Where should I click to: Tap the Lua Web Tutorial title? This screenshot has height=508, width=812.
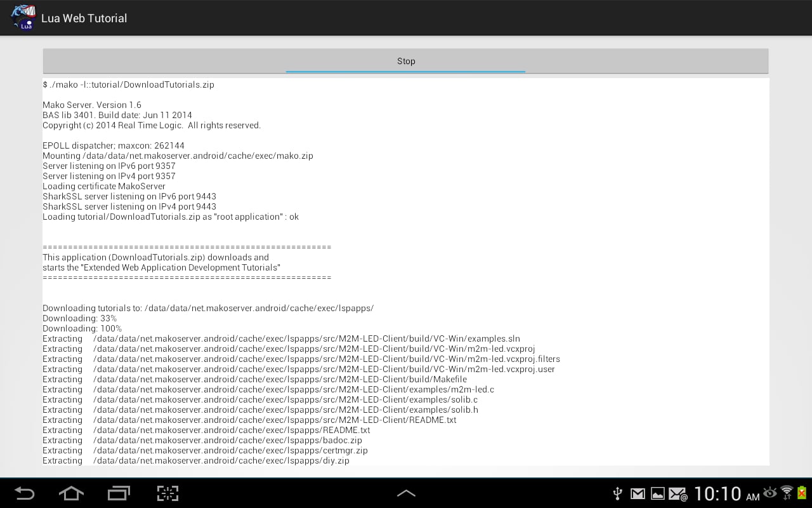click(84, 18)
